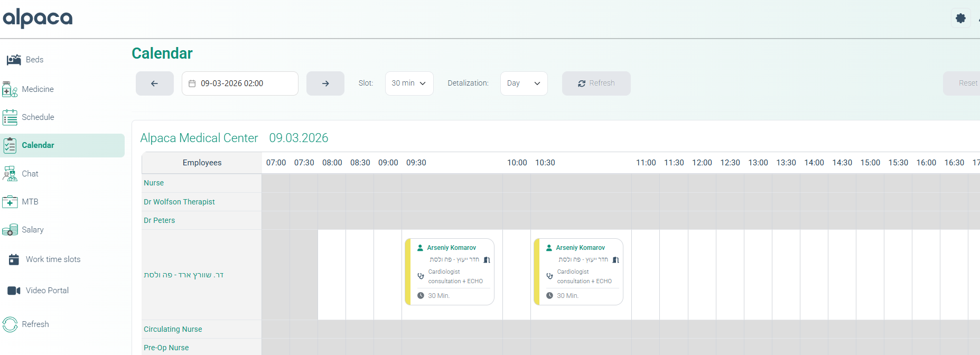Click the Schedule icon in sidebar
The image size is (980, 355).
(10, 117)
